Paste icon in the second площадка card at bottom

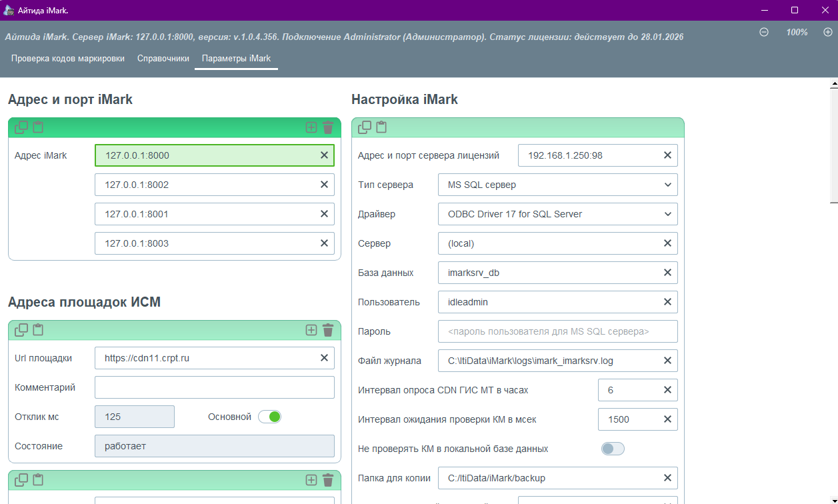click(x=38, y=479)
